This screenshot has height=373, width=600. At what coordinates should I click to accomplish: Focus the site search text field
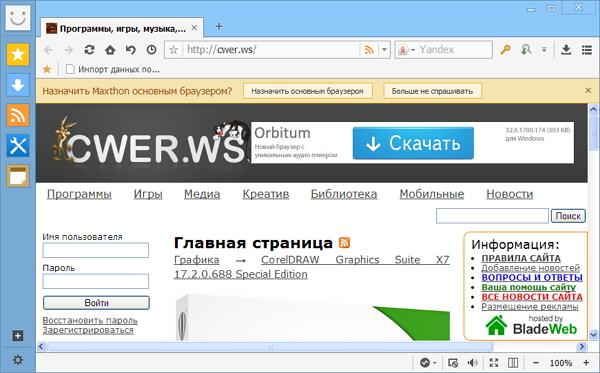click(492, 216)
